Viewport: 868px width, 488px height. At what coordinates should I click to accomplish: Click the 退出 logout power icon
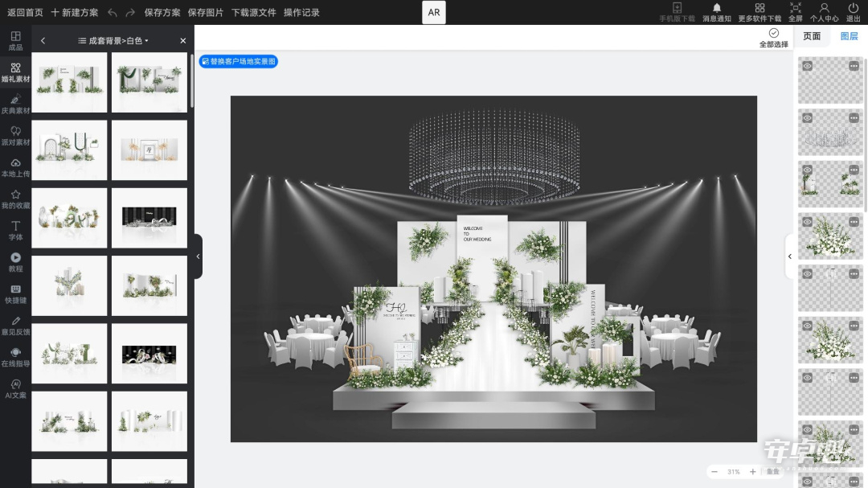point(853,12)
